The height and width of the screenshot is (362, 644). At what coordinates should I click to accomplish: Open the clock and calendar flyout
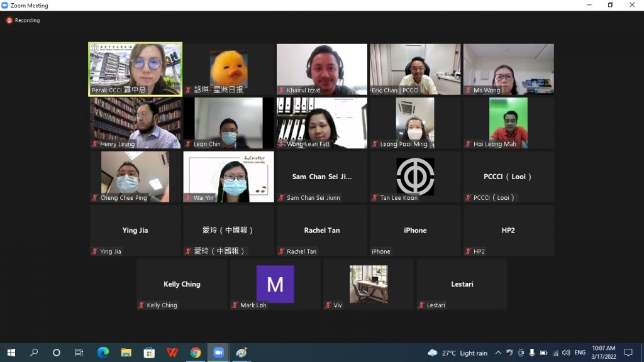604,353
